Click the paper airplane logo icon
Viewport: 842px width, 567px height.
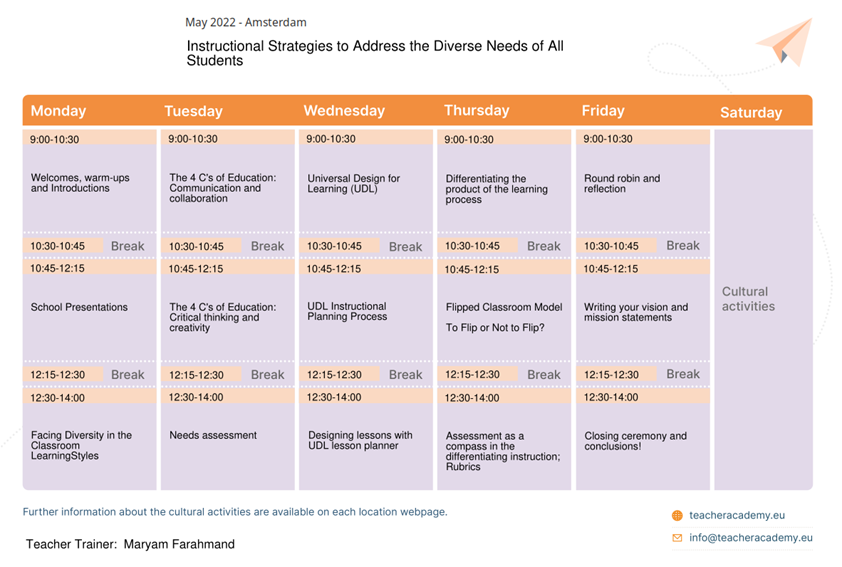click(786, 42)
